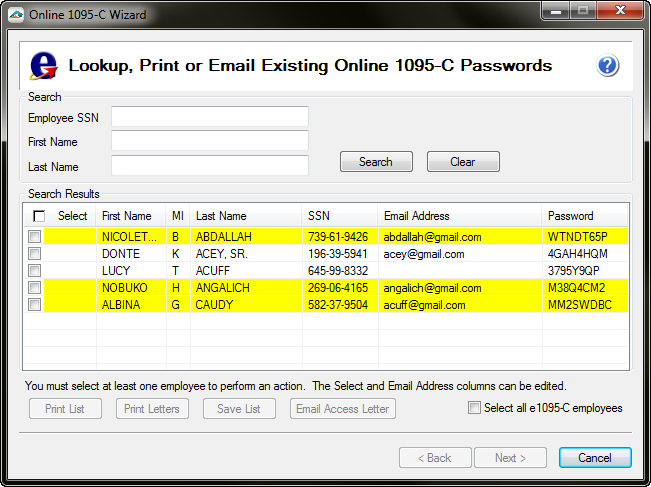Toggle the checkbox for ALBINA CAUDY

(x=35, y=305)
